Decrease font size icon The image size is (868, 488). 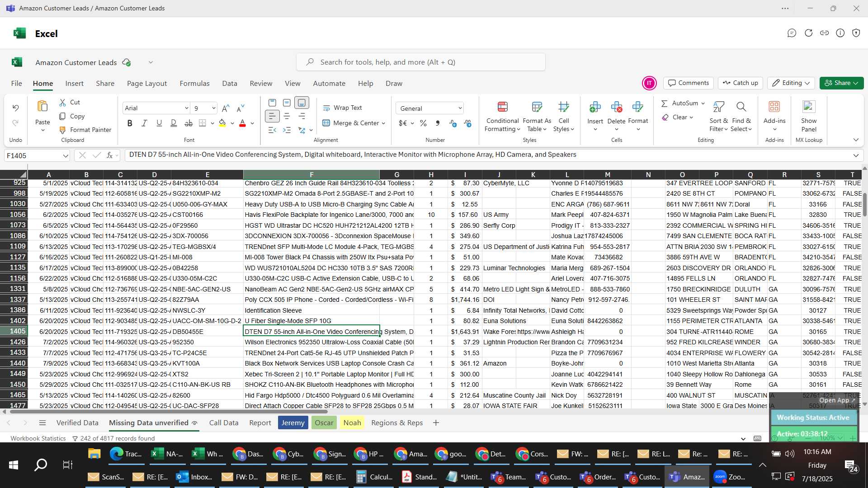pos(241,108)
